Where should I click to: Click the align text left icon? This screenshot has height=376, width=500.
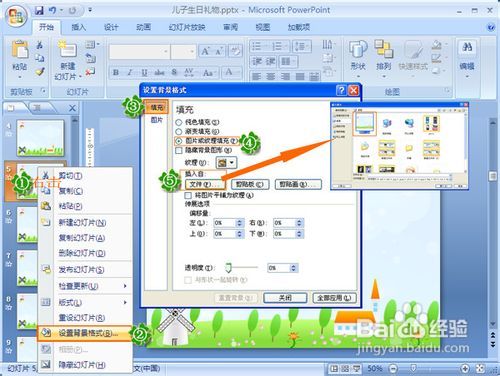(x=256, y=77)
